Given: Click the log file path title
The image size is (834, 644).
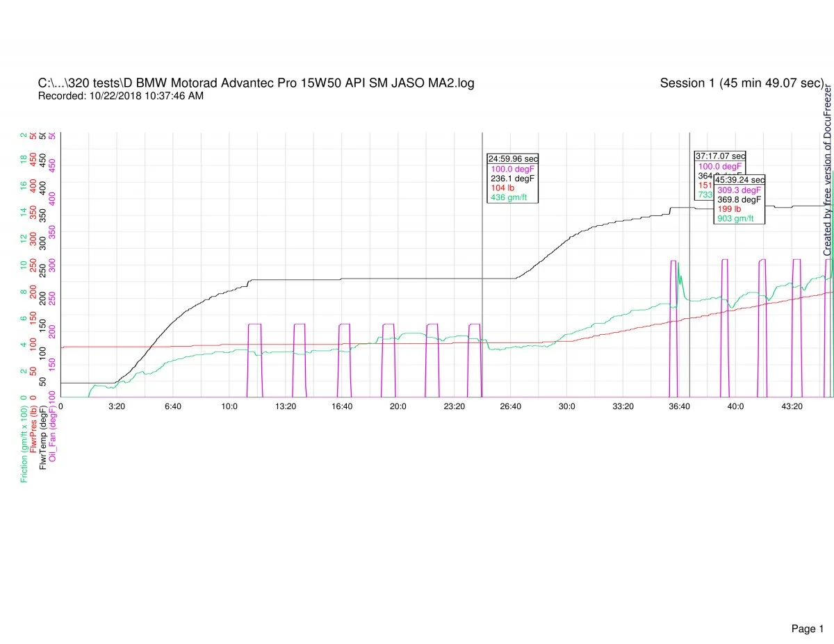Looking at the screenshot, I should [x=256, y=83].
